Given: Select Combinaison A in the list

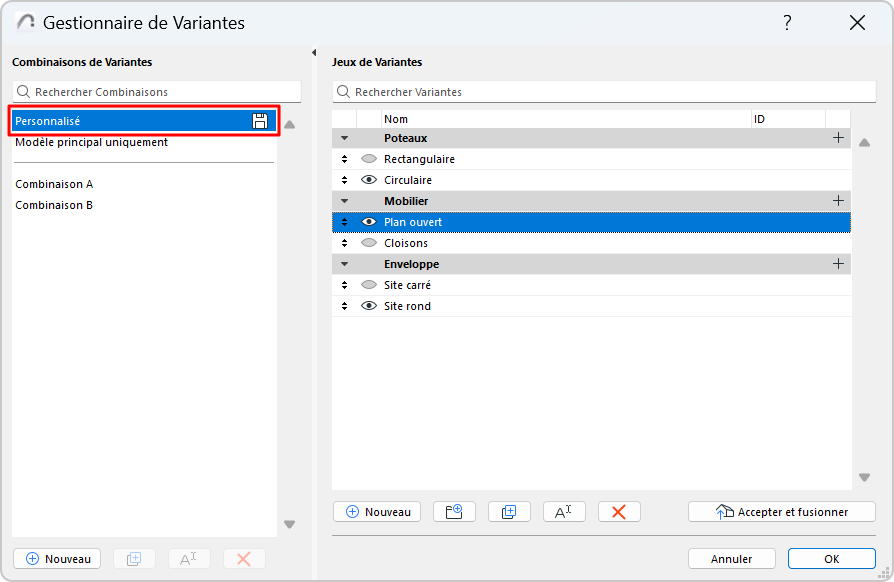Looking at the screenshot, I should coord(54,184).
